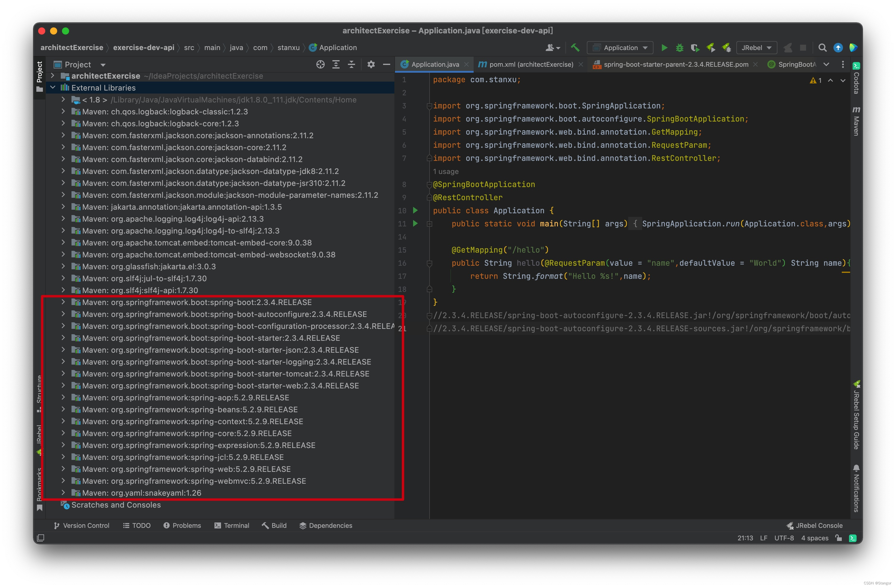The height and width of the screenshot is (588, 896).
Task: Click the run gutter icon on line 11
Action: [415, 223]
